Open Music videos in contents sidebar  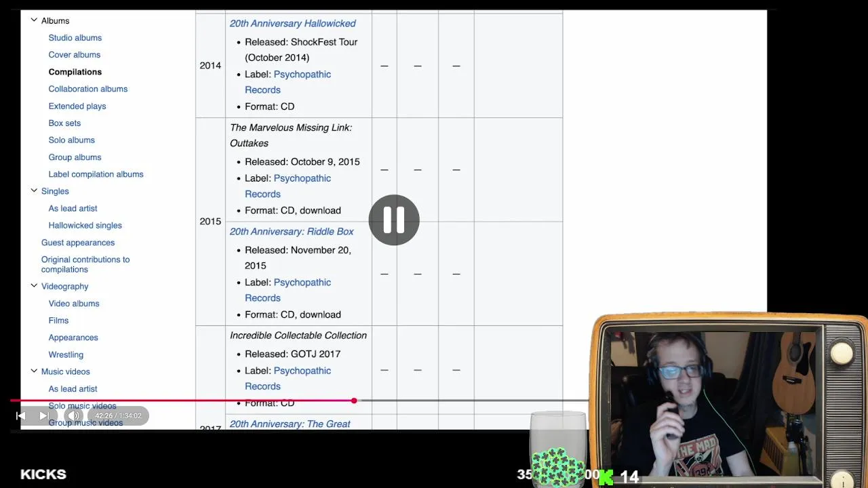66,371
